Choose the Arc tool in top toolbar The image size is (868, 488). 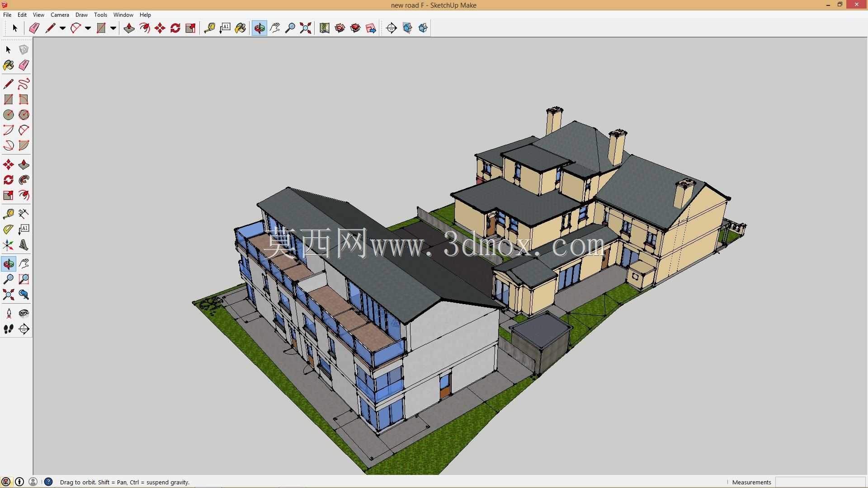75,28
